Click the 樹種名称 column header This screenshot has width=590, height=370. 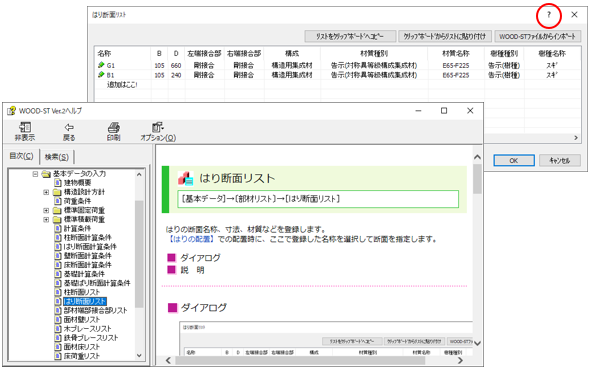(552, 53)
